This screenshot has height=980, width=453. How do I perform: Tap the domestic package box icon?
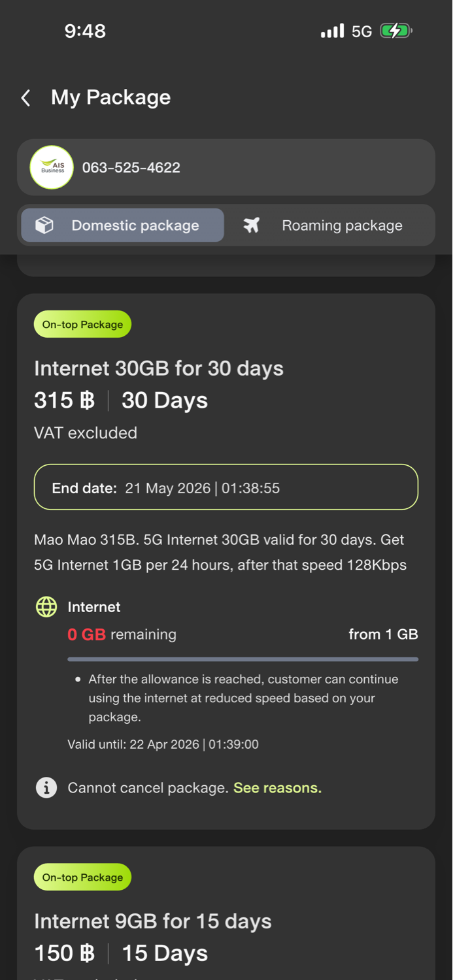(x=44, y=225)
